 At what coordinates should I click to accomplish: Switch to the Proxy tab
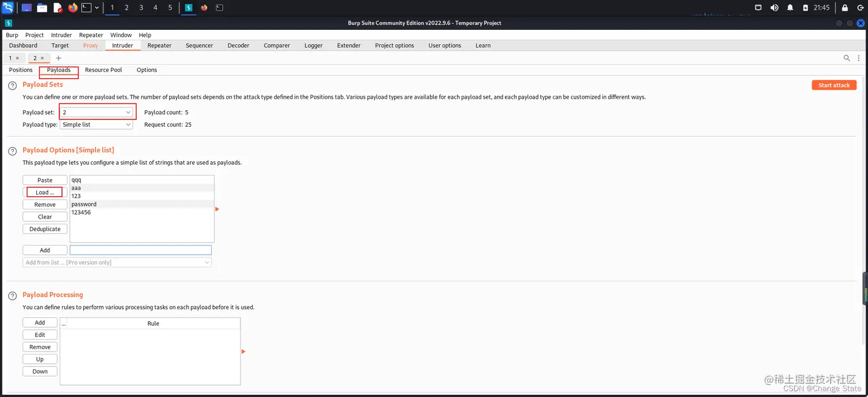(x=91, y=45)
